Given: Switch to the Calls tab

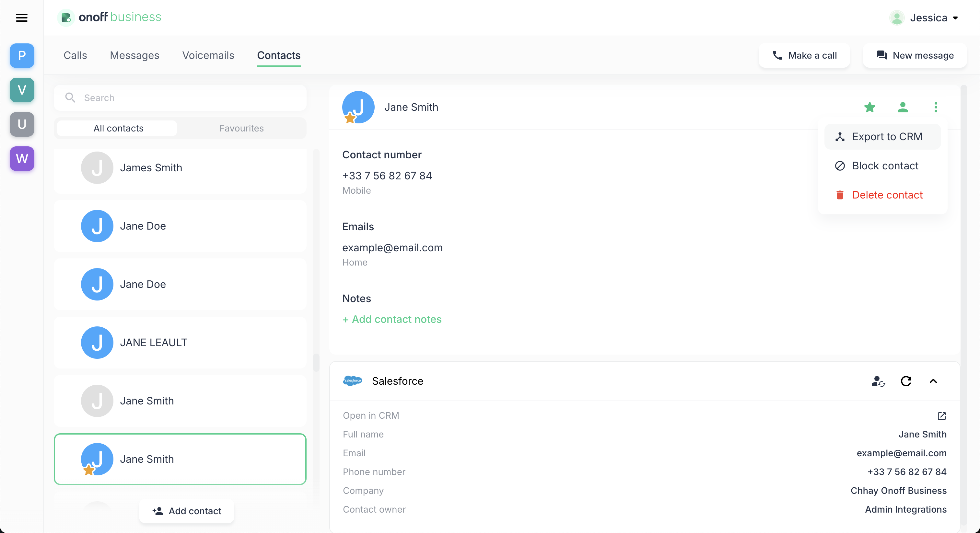Looking at the screenshot, I should tap(75, 55).
